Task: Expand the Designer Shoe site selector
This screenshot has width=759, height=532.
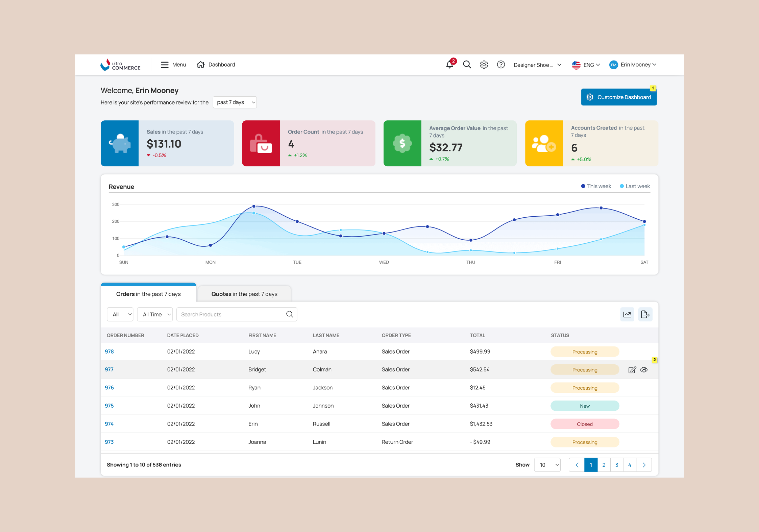Action: [x=537, y=65]
